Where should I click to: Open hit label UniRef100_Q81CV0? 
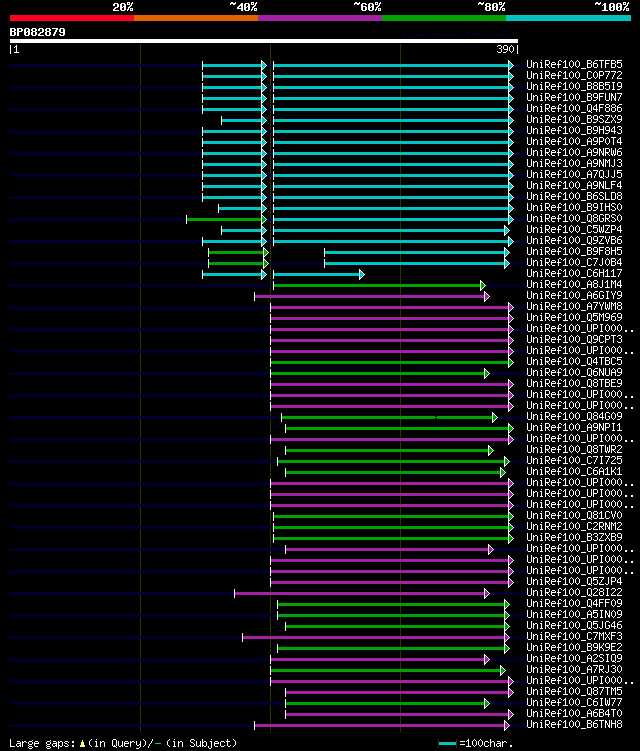pos(574,516)
